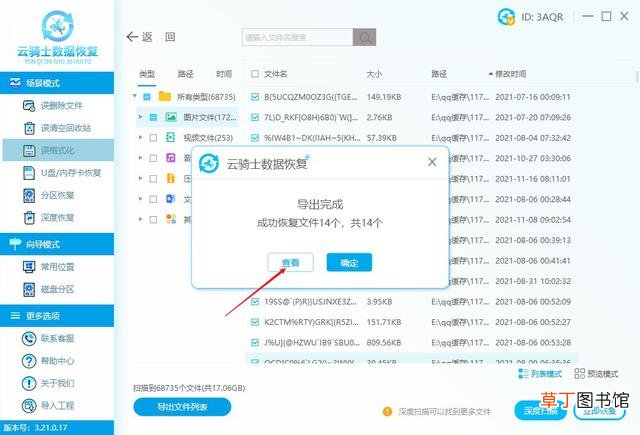Switch to 列表模式 view
The image size is (640, 435).
[x=540, y=373]
